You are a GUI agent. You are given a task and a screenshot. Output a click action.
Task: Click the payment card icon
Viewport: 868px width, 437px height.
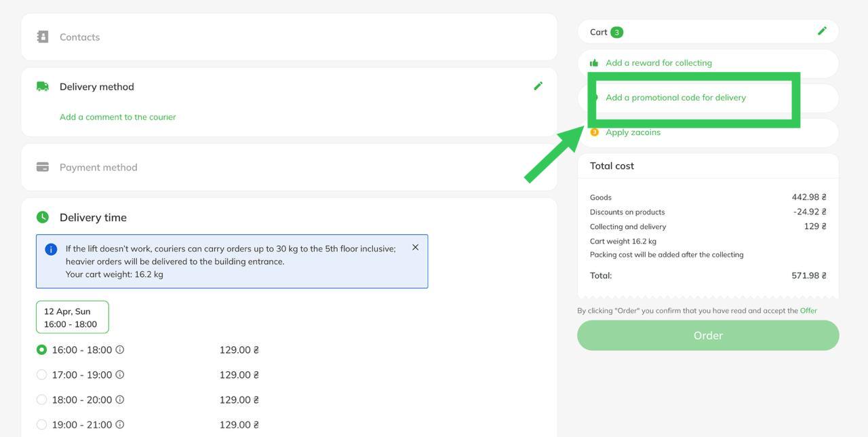[x=43, y=167]
